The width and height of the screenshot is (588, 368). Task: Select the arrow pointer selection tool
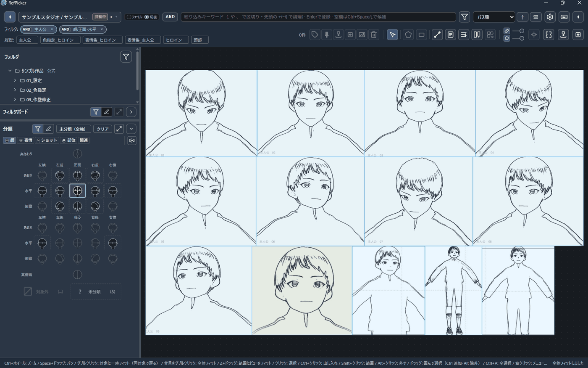[392, 34]
